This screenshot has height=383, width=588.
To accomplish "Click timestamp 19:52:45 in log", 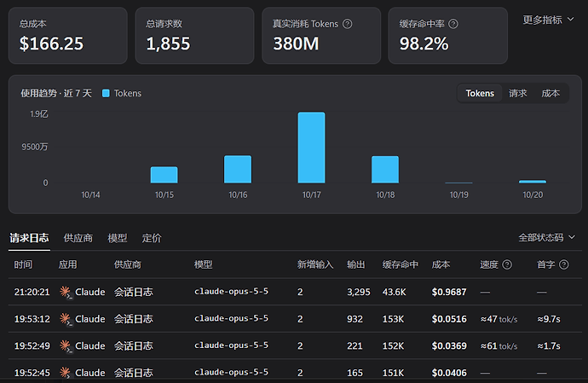I will 32,373.
